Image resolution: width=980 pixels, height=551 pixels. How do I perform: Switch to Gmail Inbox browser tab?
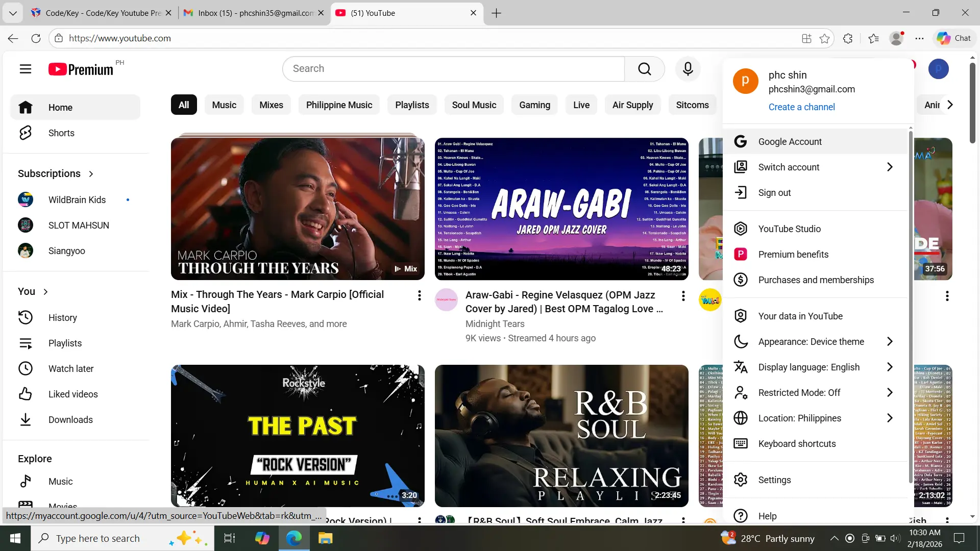(x=254, y=13)
